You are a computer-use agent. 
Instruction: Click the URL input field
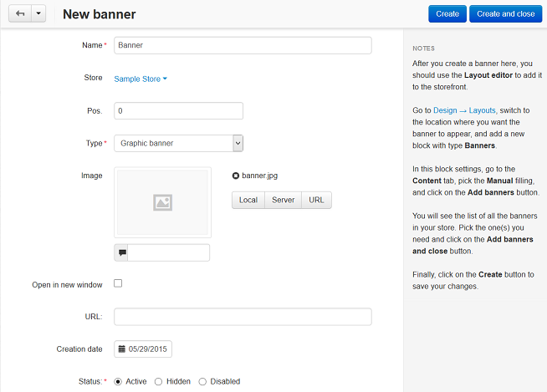(243, 317)
